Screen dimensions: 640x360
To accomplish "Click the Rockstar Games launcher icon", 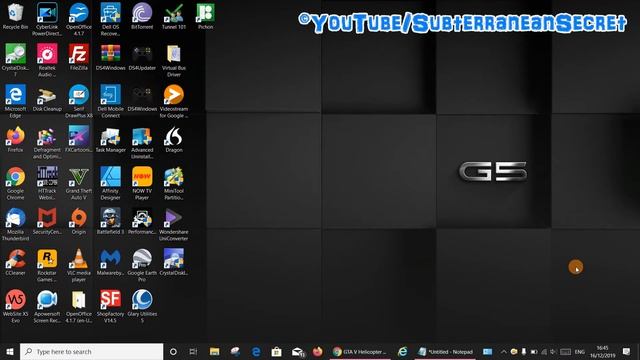I will click(47, 265).
